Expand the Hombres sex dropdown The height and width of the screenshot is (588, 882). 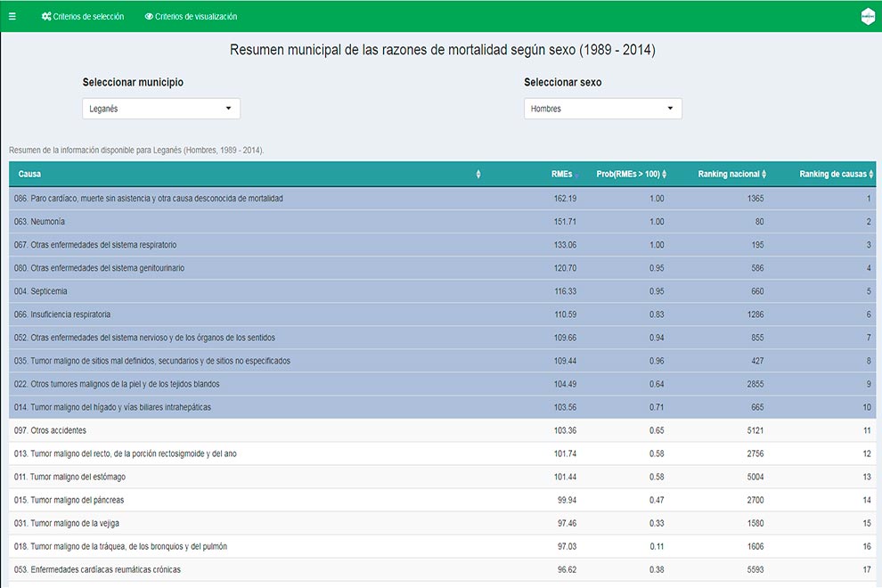[x=602, y=109]
